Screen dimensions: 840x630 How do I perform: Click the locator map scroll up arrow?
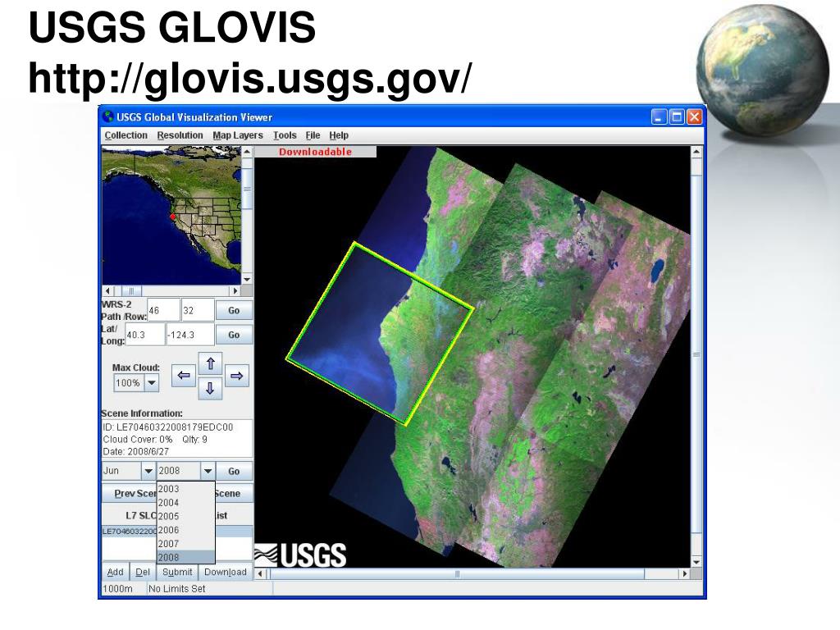coord(247,152)
